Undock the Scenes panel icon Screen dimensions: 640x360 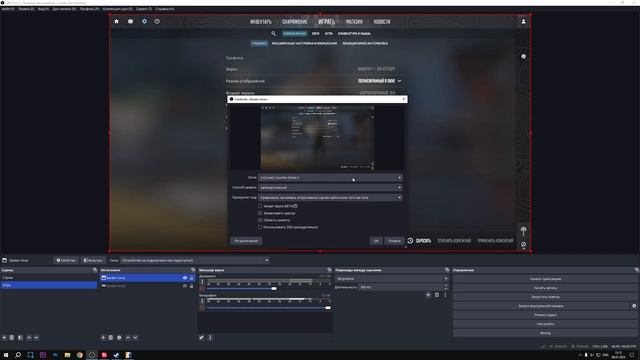[95, 270]
